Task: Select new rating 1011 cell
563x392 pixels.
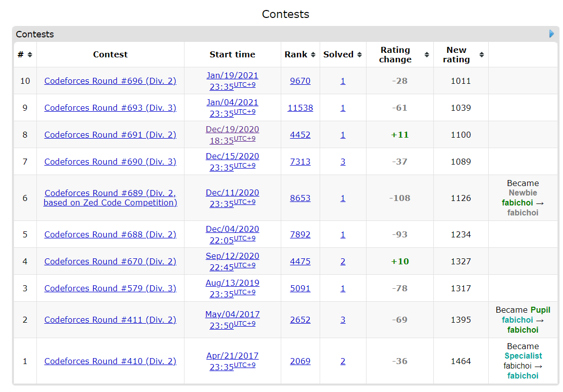Action: 461,81
